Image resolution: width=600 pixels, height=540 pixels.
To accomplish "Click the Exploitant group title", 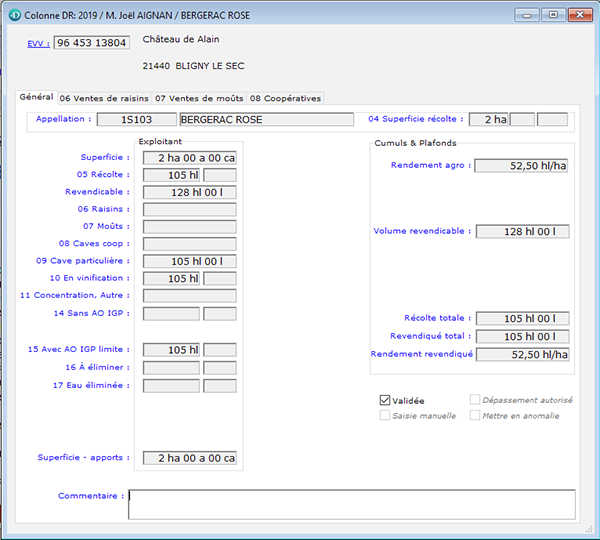I will [x=160, y=141].
